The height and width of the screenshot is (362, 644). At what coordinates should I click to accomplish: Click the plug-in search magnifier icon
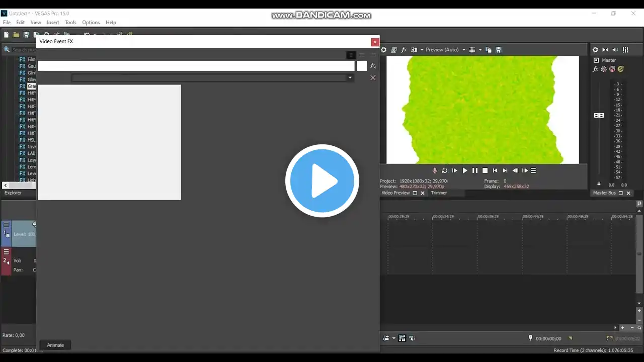pyautogui.click(x=7, y=50)
